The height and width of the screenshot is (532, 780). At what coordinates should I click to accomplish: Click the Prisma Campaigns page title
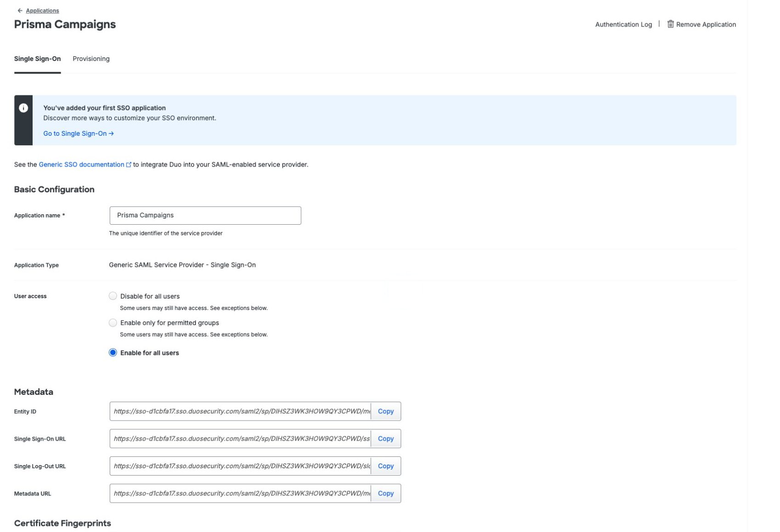click(x=65, y=24)
